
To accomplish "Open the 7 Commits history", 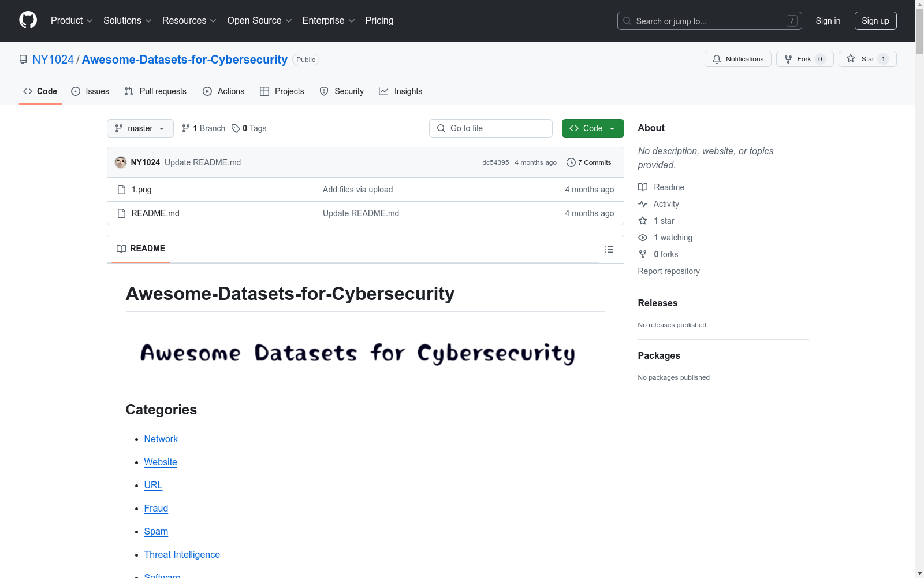I will (589, 162).
